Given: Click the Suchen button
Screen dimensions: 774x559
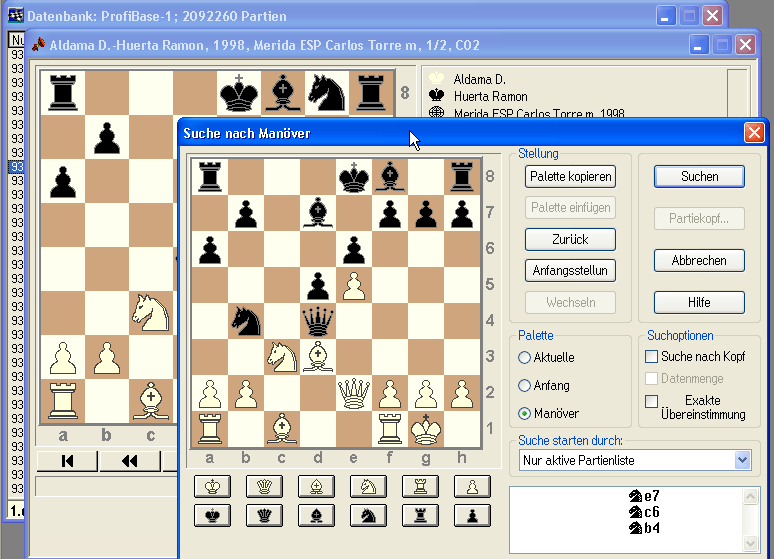Looking at the screenshot, I should [x=699, y=176].
